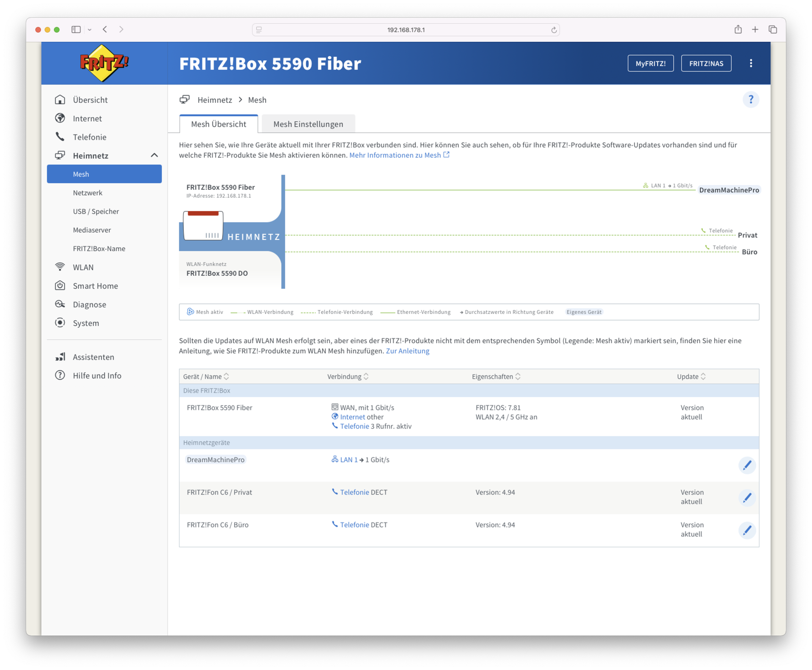Click Telefonie link in Privat row
The height and width of the screenshot is (670, 812).
[x=354, y=492]
